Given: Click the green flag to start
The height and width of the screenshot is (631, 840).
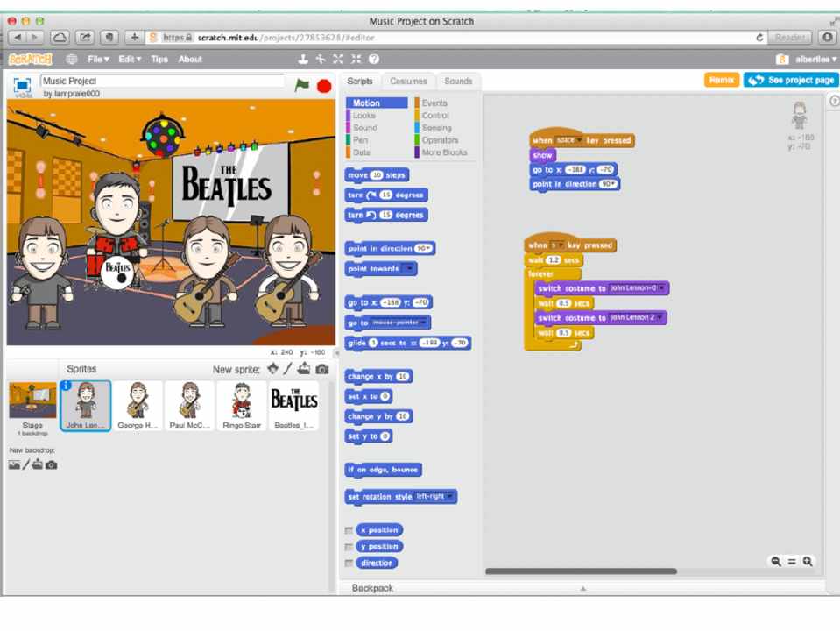Looking at the screenshot, I should [x=302, y=85].
